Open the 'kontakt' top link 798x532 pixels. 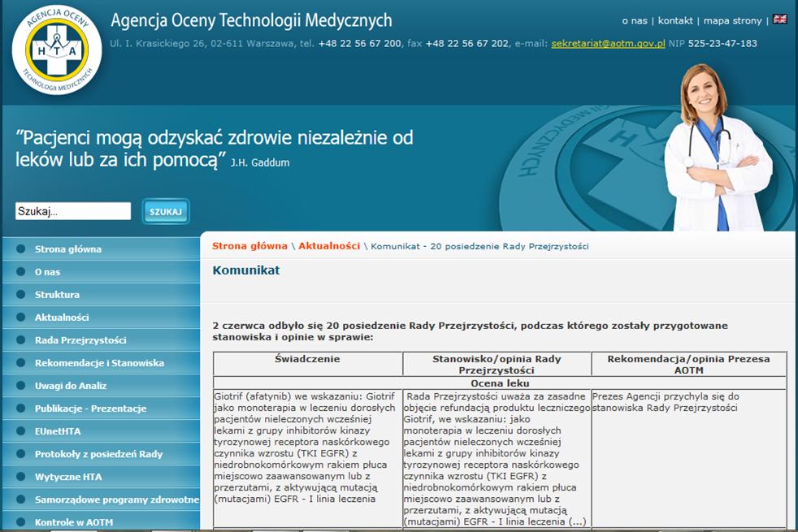click(675, 20)
